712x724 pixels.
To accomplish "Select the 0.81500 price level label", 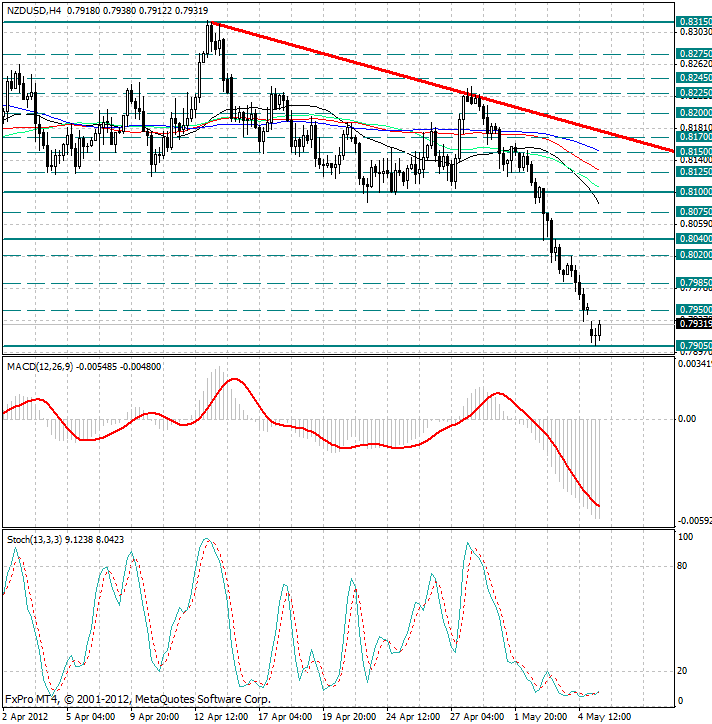I will [694, 152].
